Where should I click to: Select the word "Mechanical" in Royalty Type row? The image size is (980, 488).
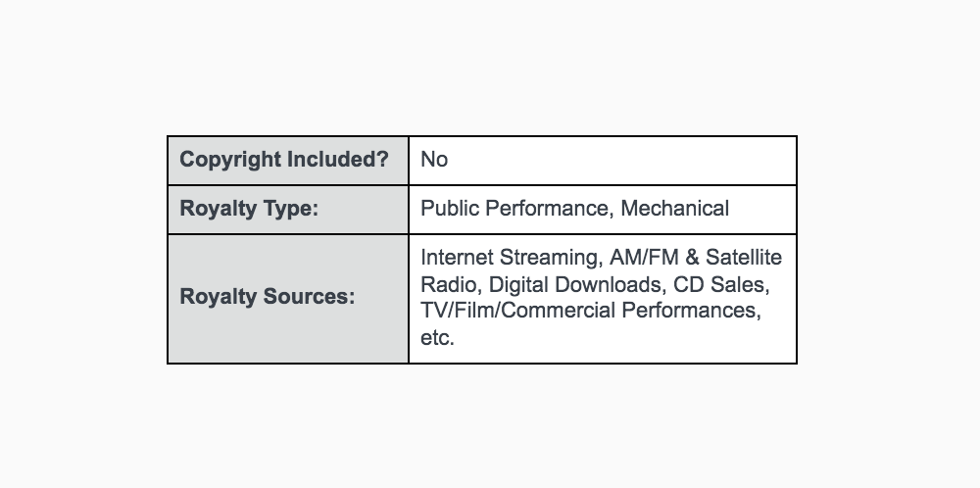(675, 209)
